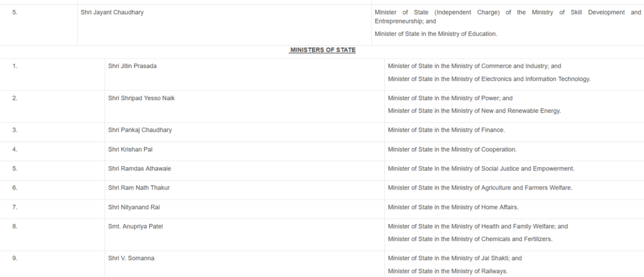Select the Shri Krishan Pal entry
The height and width of the screenshot is (277, 644).
130,149
